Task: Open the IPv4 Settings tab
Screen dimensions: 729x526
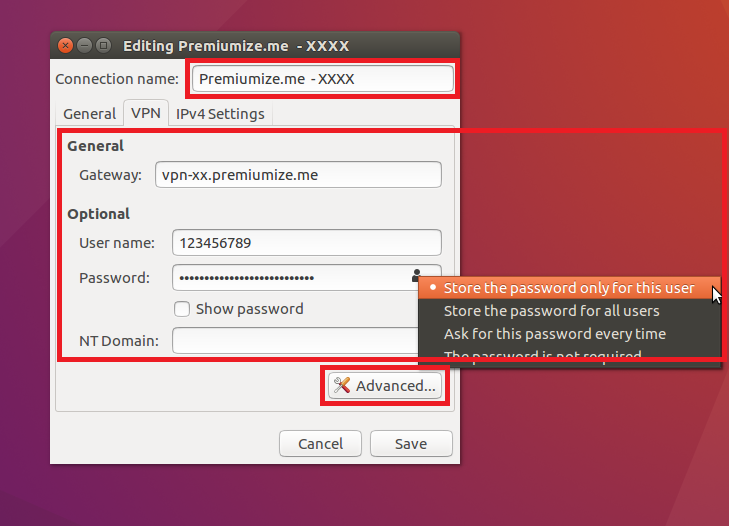Action: pos(220,114)
